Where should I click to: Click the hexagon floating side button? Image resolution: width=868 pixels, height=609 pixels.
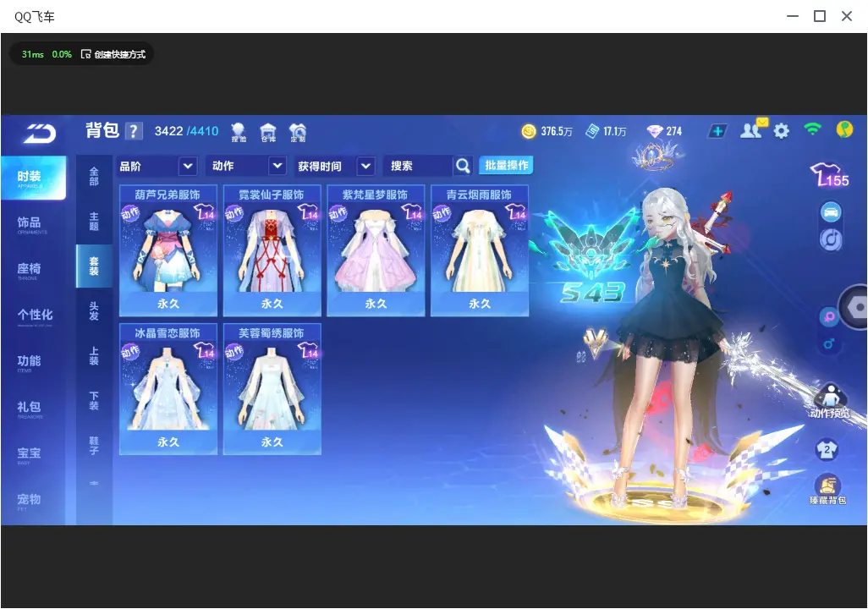pos(854,307)
